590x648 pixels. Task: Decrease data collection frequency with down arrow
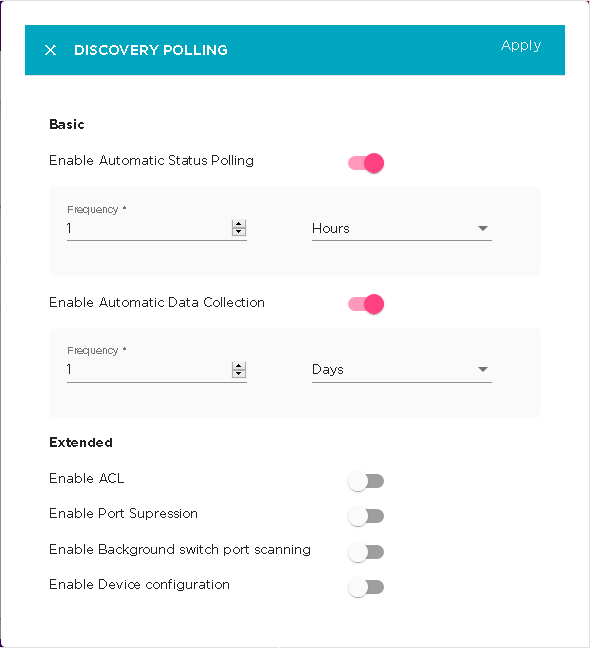(239, 374)
